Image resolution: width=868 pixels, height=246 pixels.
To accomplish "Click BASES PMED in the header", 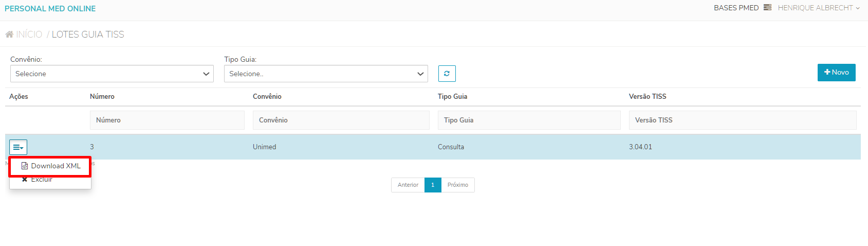I will click(736, 8).
